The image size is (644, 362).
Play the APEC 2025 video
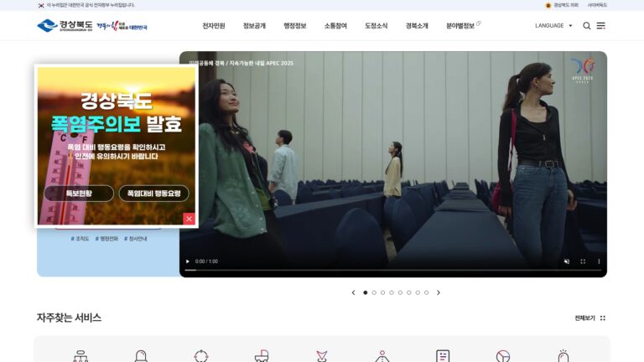188,261
